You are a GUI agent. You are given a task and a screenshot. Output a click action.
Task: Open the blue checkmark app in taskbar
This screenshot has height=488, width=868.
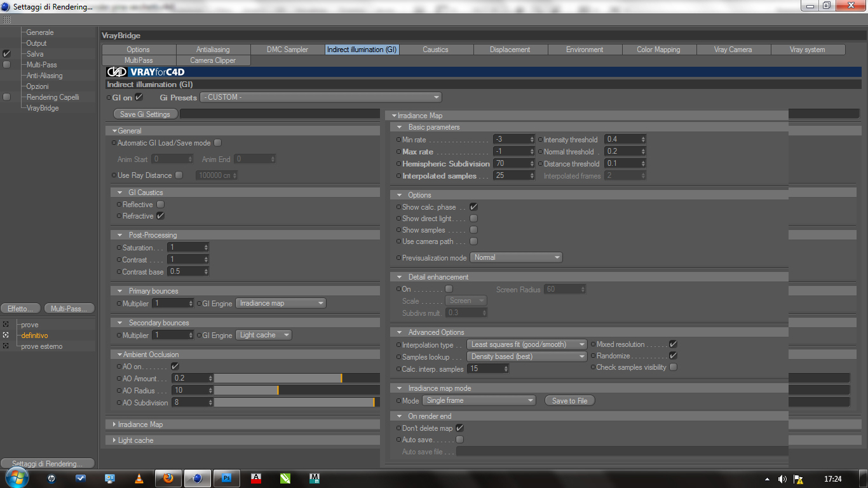coord(81,478)
